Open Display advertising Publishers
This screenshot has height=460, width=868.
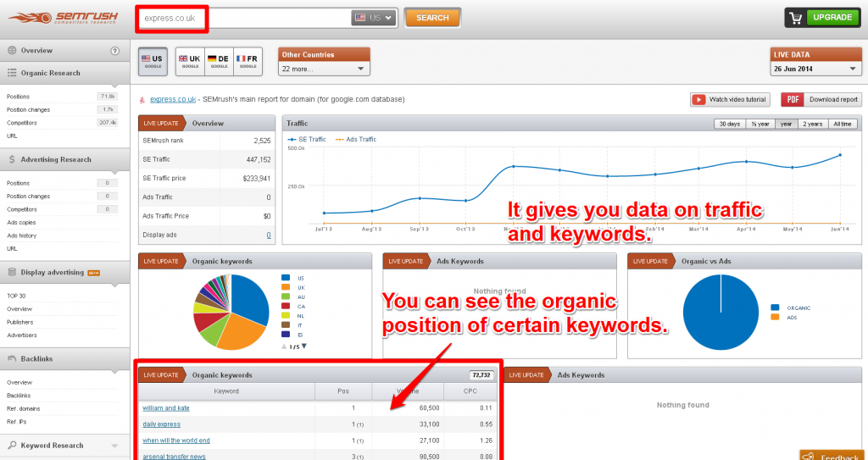(x=20, y=322)
